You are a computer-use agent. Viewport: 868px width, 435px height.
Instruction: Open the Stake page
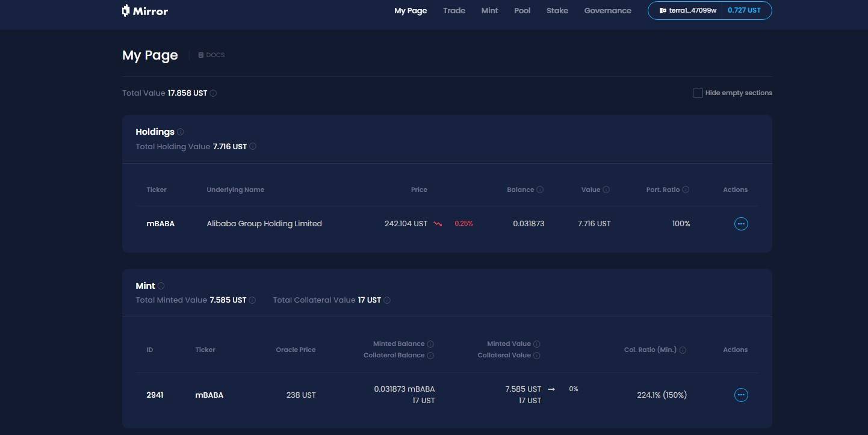tap(557, 10)
